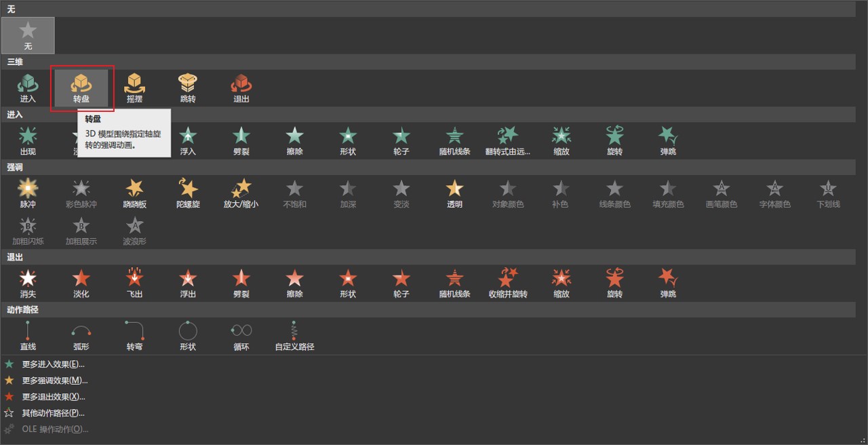Viewport: 868px width, 445px height.
Task: Pick the red 弹跳 exit effect
Action: click(668, 283)
